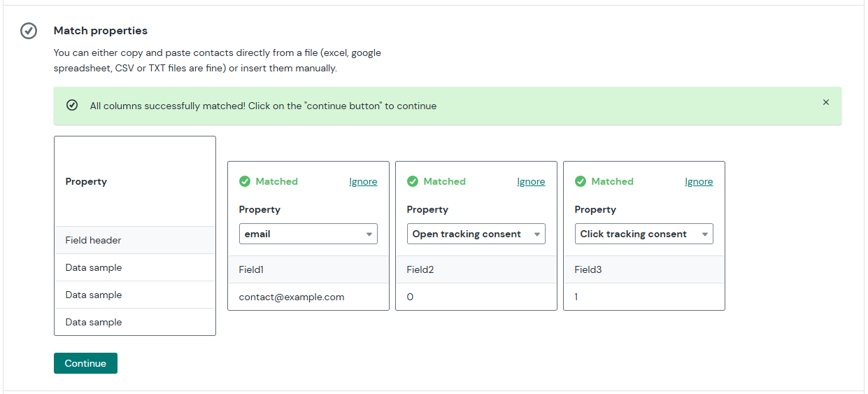The image size is (868, 394).
Task: Click the success banner checkmark icon
Action: click(x=71, y=106)
